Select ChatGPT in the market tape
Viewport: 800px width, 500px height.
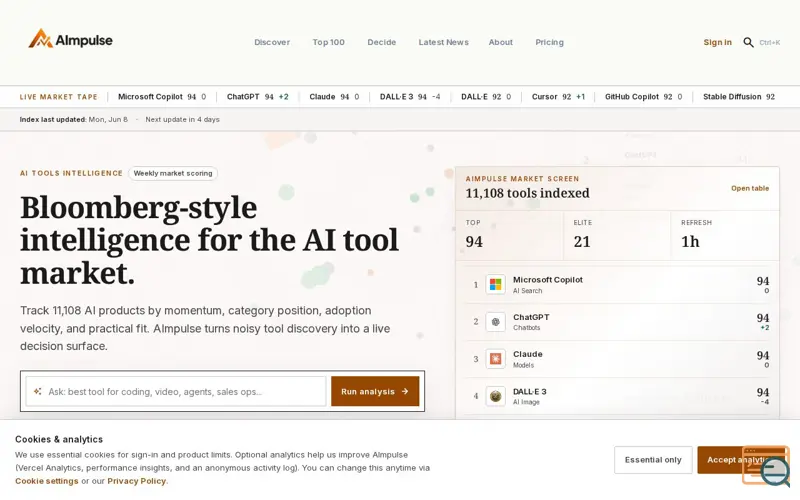(258, 97)
